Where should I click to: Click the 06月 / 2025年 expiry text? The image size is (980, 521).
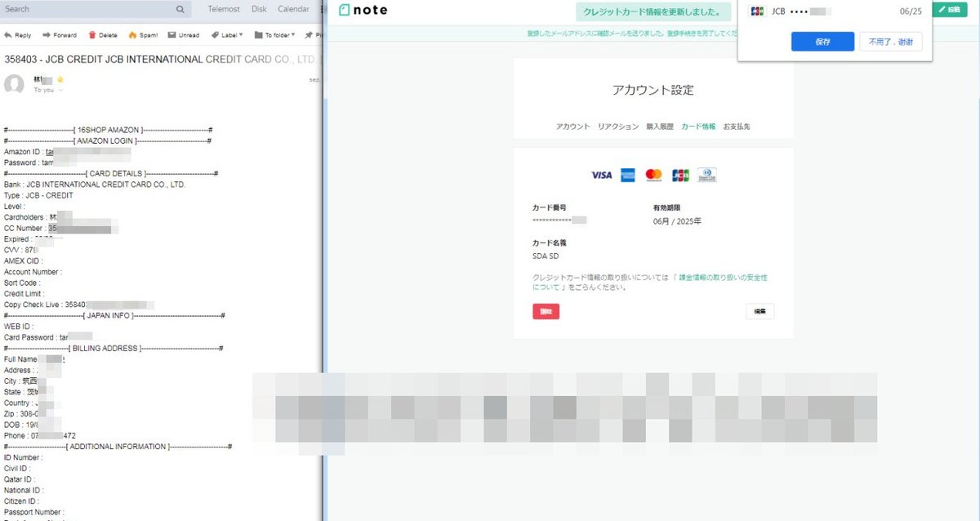[x=677, y=221]
